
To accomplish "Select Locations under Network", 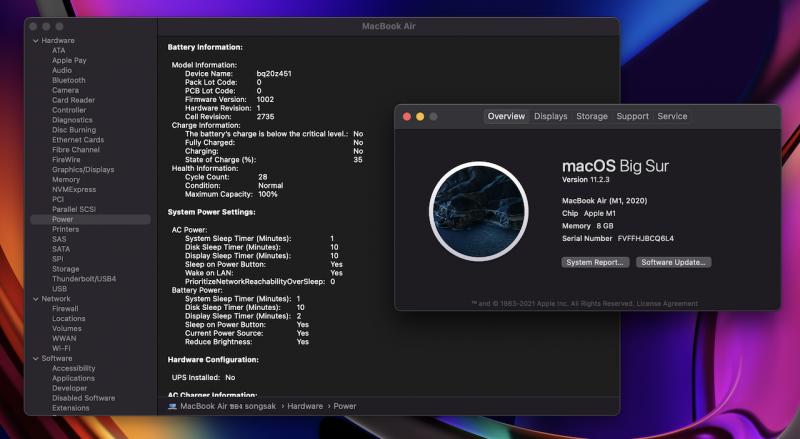I will 69,319.
